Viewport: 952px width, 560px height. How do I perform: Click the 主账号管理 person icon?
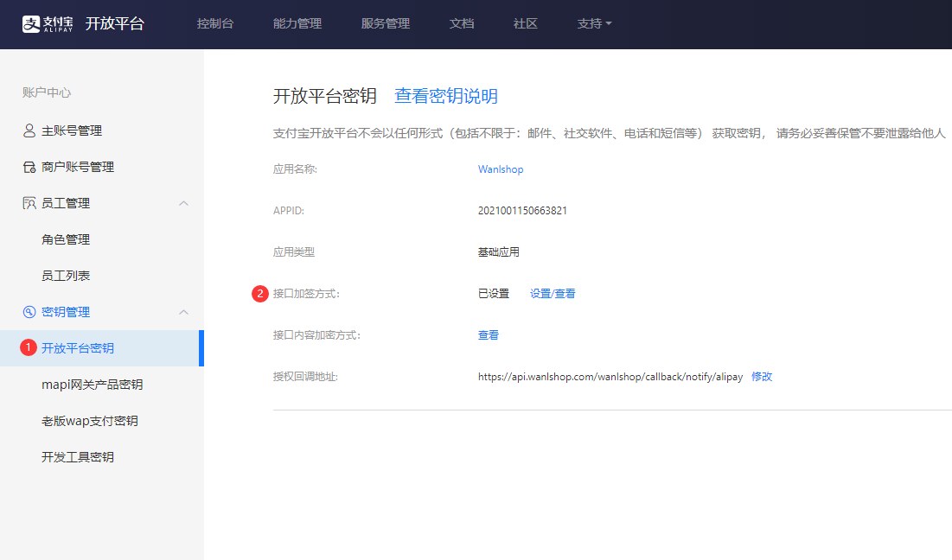(29, 130)
